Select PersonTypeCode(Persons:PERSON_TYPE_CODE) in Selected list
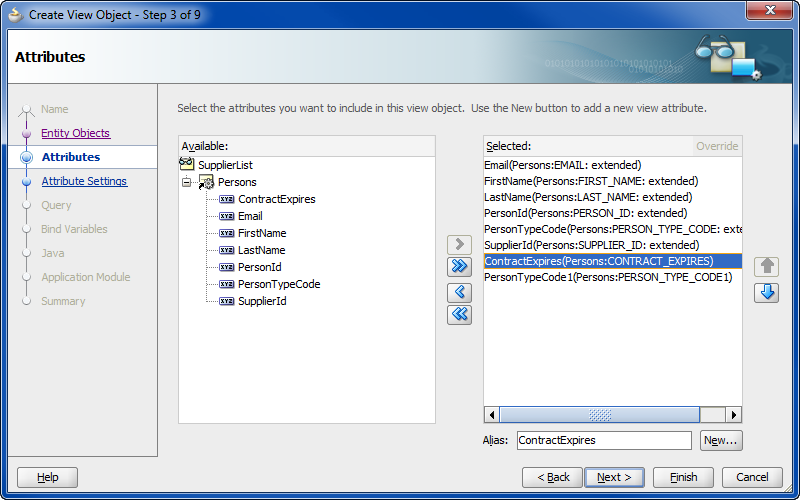Image resolution: width=800 pixels, height=500 pixels. click(612, 229)
